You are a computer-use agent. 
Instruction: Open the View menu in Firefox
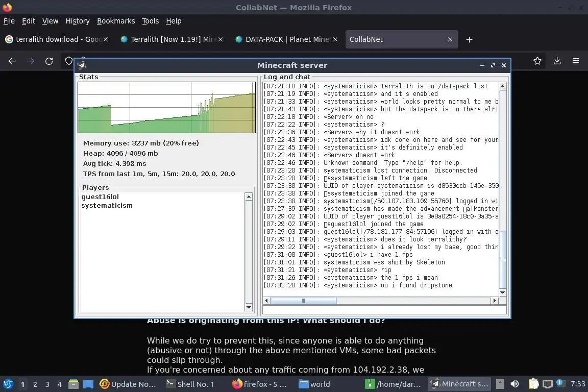pyautogui.click(x=50, y=21)
